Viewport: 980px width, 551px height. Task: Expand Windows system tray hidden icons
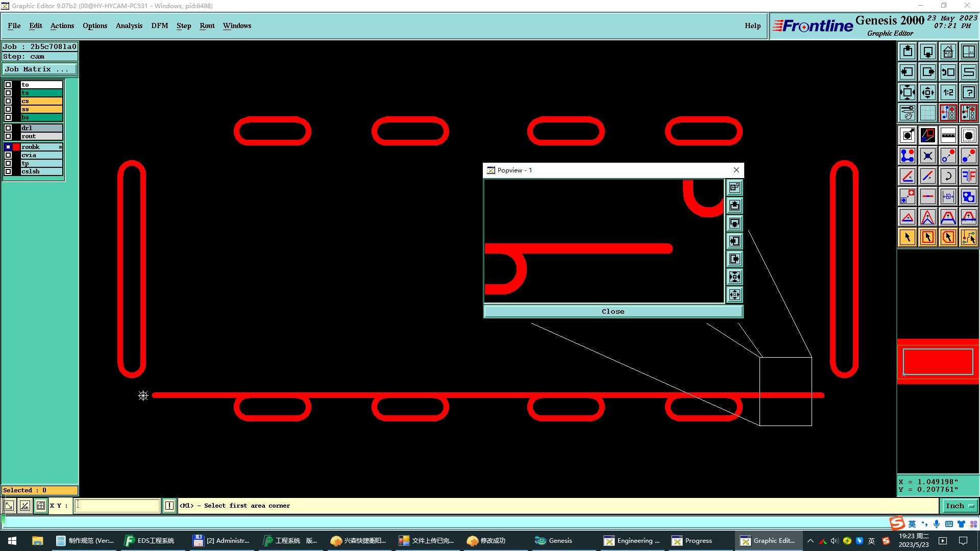click(810, 541)
